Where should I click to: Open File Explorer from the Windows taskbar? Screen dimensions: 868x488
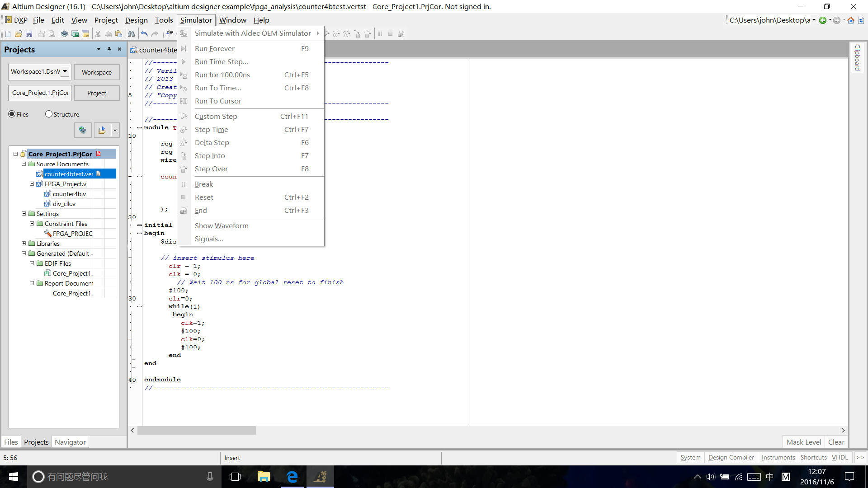click(264, 477)
